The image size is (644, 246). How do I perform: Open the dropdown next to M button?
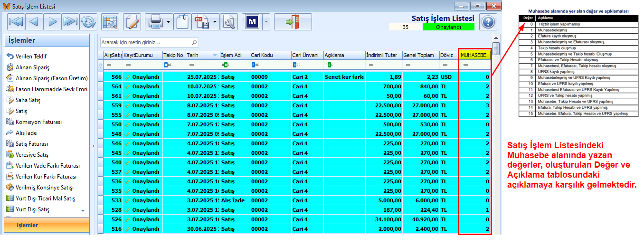(265, 22)
